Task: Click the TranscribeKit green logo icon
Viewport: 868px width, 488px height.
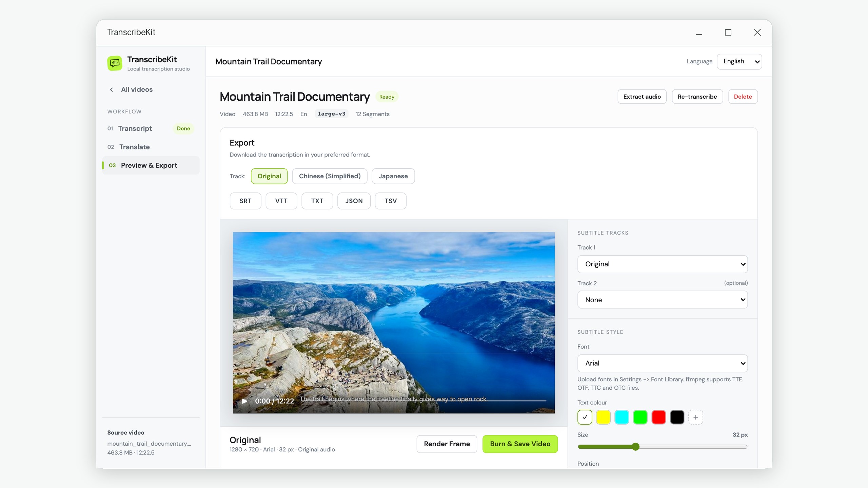Action: point(115,63)
